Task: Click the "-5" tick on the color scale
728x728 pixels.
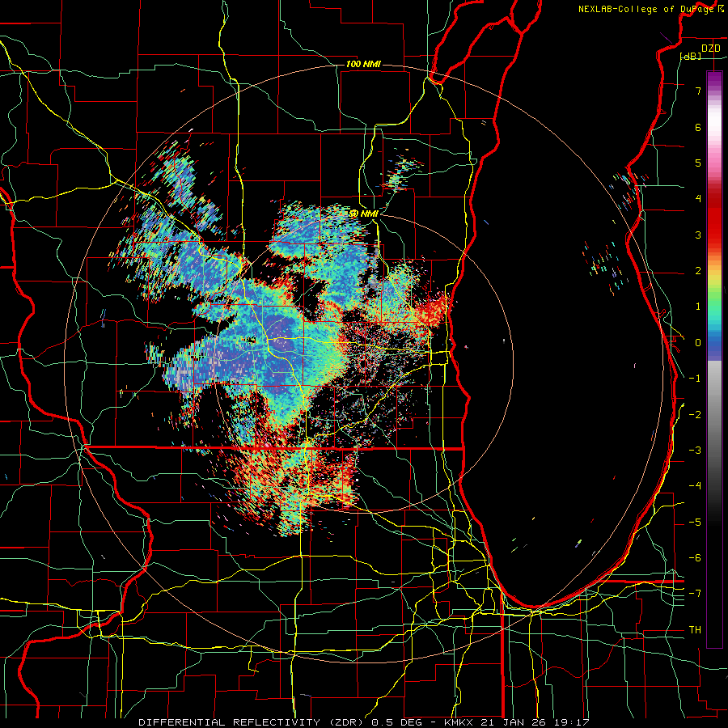Action: pyautogui.click(x=695, y=523)
